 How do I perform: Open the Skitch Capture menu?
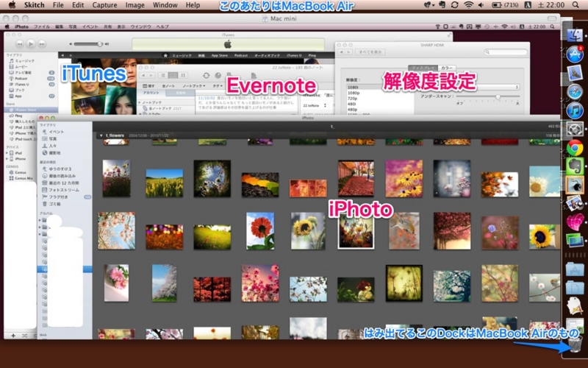point(104,5)
